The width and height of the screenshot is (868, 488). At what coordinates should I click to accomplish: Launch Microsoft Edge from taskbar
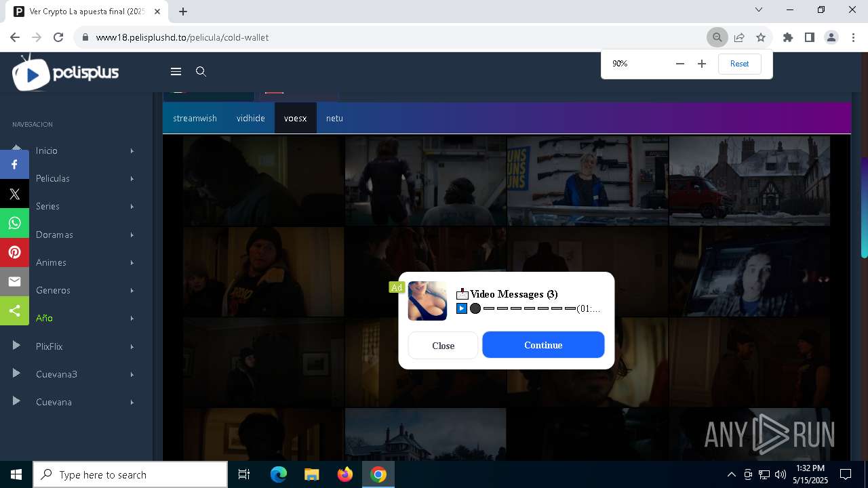[279, 474]
